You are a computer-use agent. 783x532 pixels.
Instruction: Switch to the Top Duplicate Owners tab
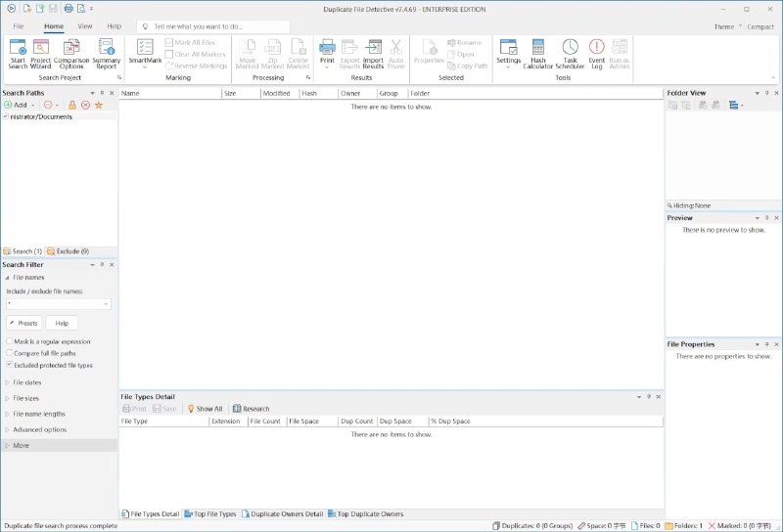point(365,514)
